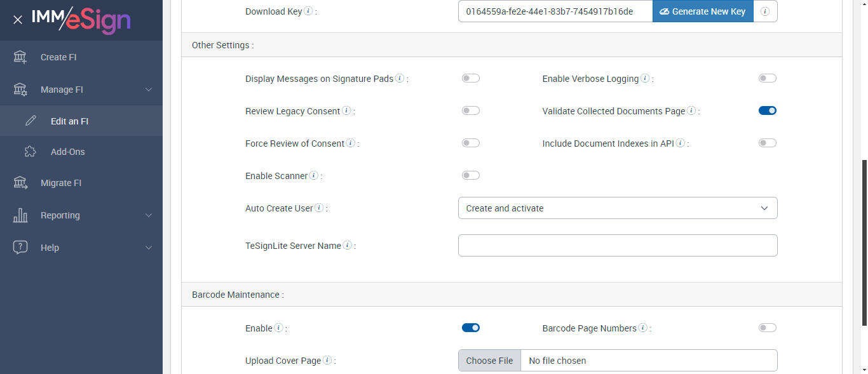Turn off the Barcode Maintenance Enable switch
The width and height of the screenshot is (868, 374).
pyautogui.click(x=471, y=328)
